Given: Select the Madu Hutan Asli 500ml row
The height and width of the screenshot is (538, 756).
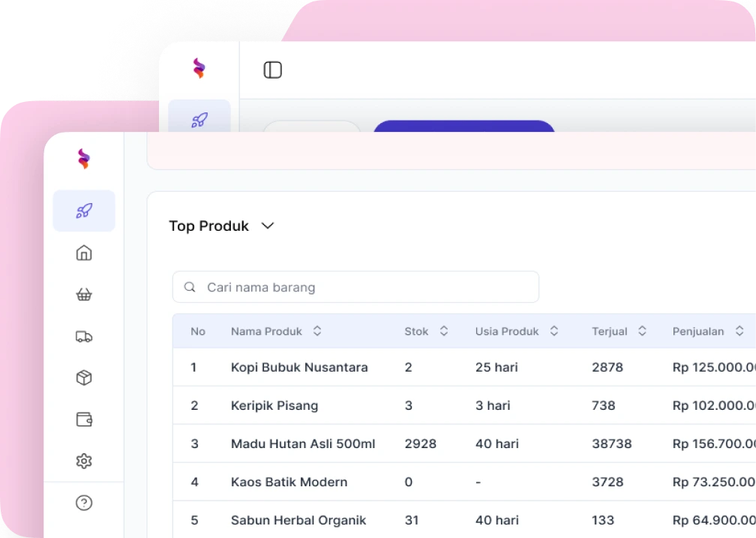Looking at the screenshot, I should click(x=303, y=444).
